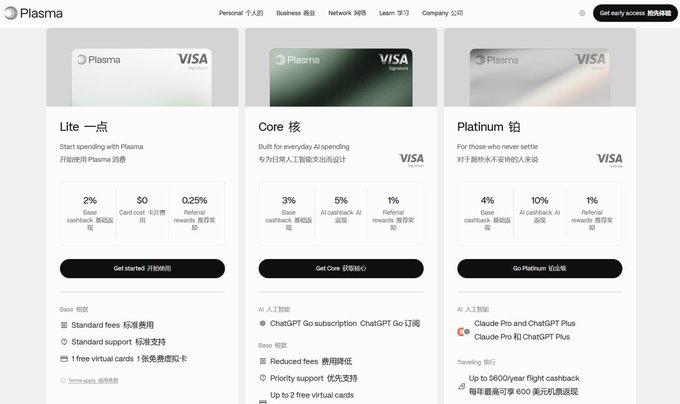The width and height of the screenshot is (680, 404).
Task: Click the Standard fees text
Action: (112, 325)
